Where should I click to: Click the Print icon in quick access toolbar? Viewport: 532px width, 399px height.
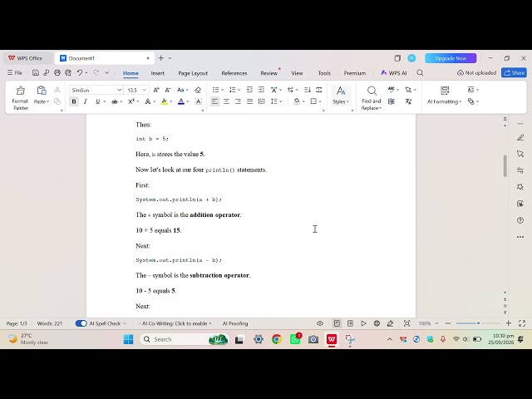point(57,72)
